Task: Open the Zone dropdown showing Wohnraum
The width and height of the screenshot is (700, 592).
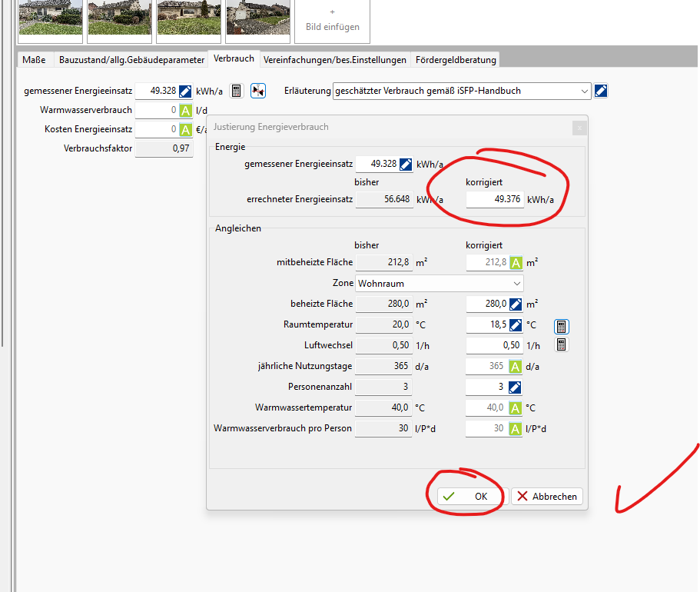Action: [x=439, y=284]
